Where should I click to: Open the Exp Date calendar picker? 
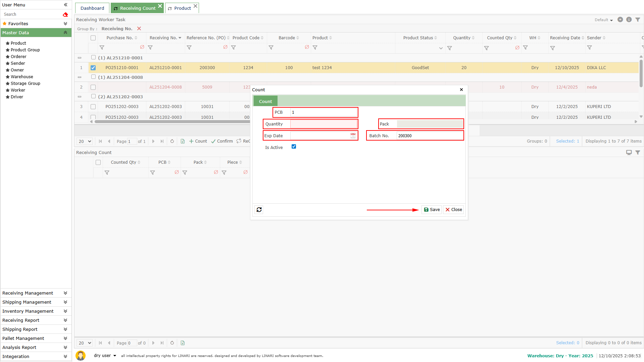point(353,136)
